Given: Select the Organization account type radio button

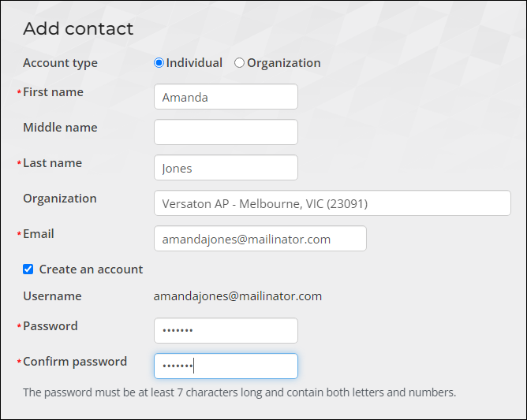Looking at the screenshot, I should [239, 63].
